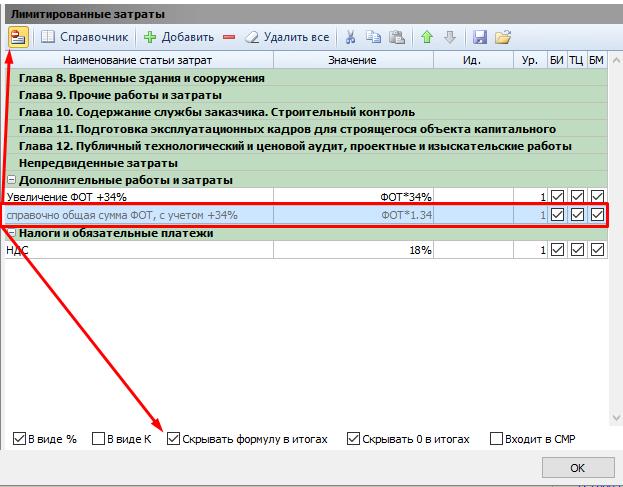Image resolution: width=623 pixels, height=487 pixels.
Task: Click the ФОТ*34% value cell
Action: pyautogui.click(x=353, y=197)
